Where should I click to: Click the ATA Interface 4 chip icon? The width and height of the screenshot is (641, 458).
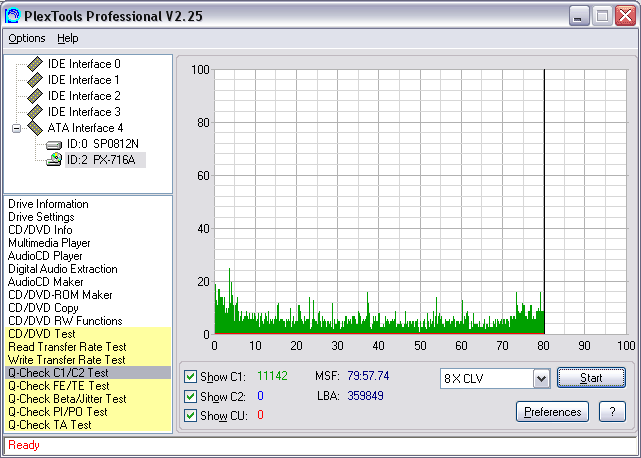pyautogui.click(x=35, y=128)
